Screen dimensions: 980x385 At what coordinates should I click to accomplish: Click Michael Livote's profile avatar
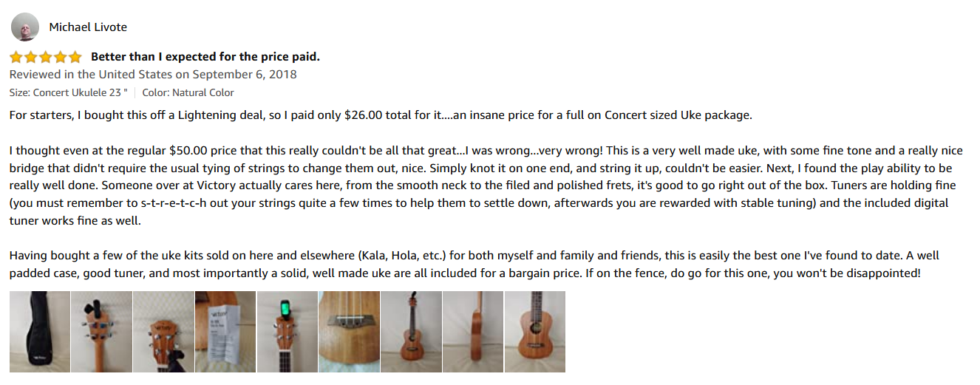tap(24, 27)
